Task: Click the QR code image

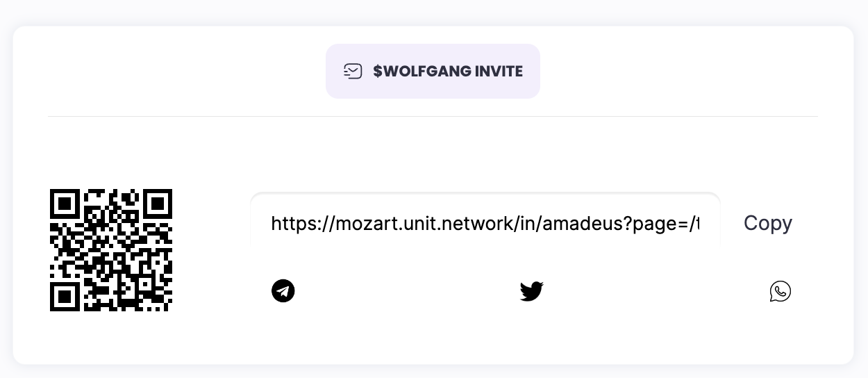Action: [111, 250]
